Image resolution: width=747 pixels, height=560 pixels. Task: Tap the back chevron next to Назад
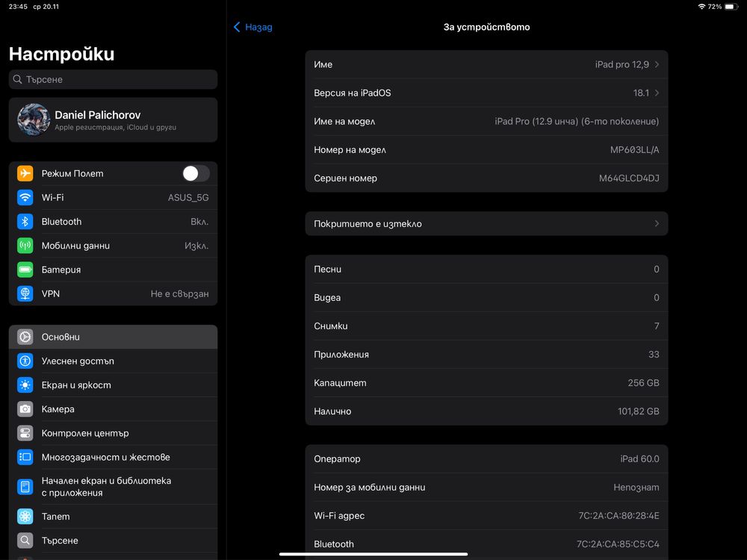point(237,27)
